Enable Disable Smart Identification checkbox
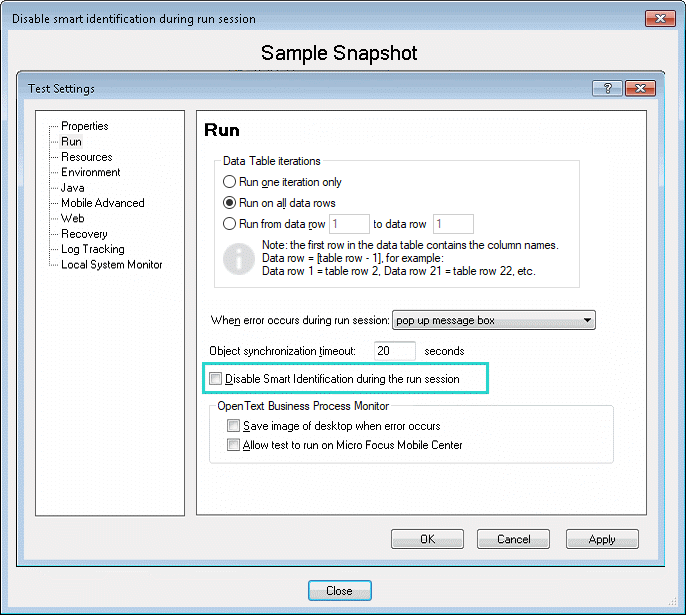 point(216,379)
